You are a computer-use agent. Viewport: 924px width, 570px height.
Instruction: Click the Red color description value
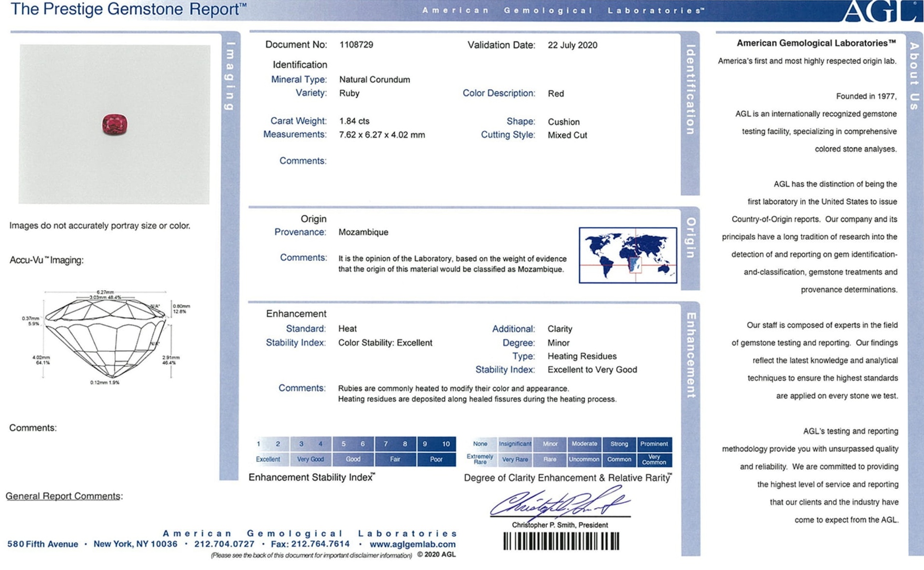tap(556, 94)
